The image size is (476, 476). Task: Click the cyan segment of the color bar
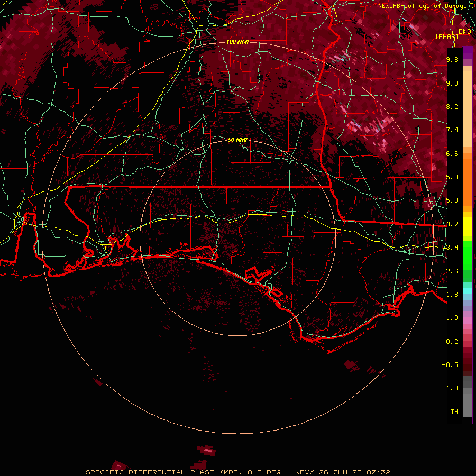tap(467, 290)
